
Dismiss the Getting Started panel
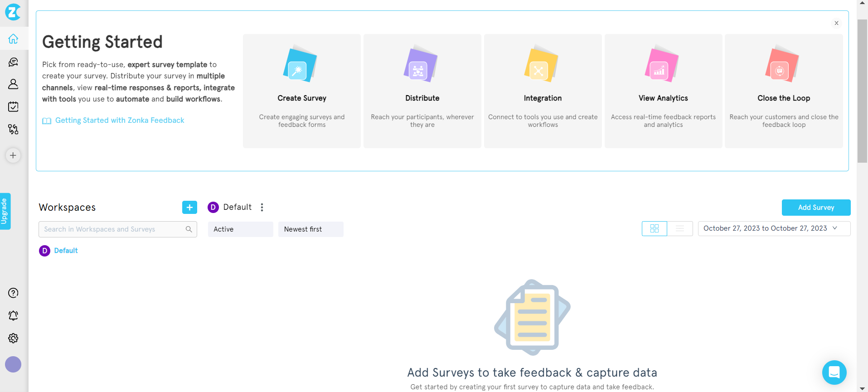point(836,23)
